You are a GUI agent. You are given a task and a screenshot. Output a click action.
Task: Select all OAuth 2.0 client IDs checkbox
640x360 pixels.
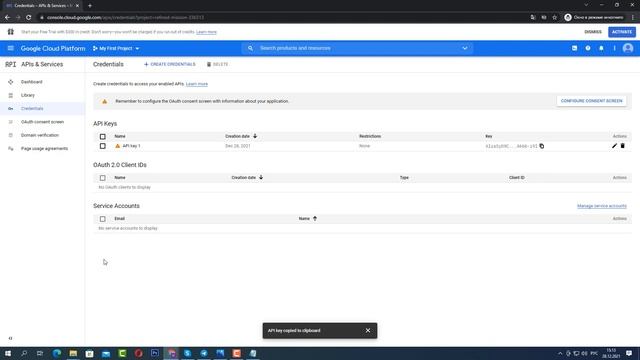[x=102, y=178]
